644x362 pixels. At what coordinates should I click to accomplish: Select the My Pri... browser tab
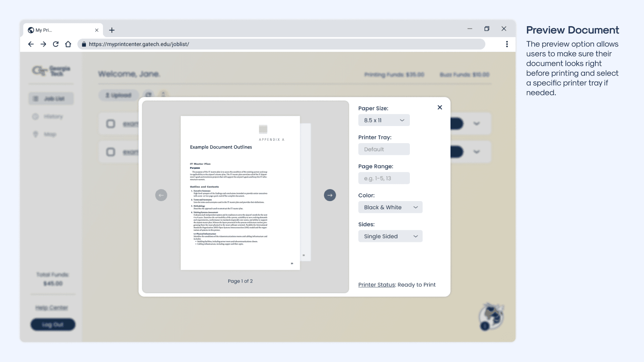click(x=60, y=30)
